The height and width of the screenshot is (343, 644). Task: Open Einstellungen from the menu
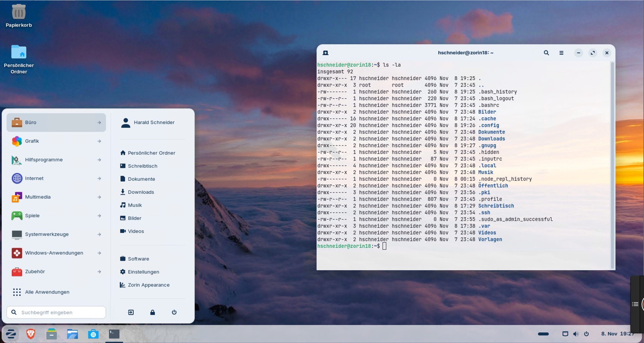click(140, 272)
